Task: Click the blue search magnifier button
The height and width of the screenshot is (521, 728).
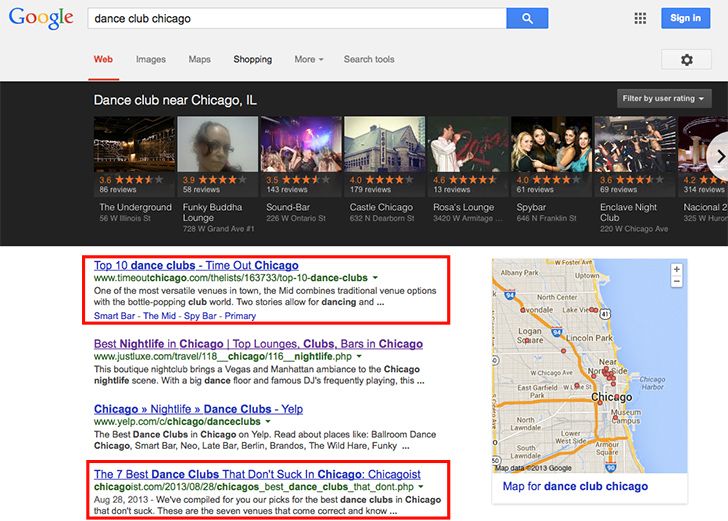Action: coord(527,18)
